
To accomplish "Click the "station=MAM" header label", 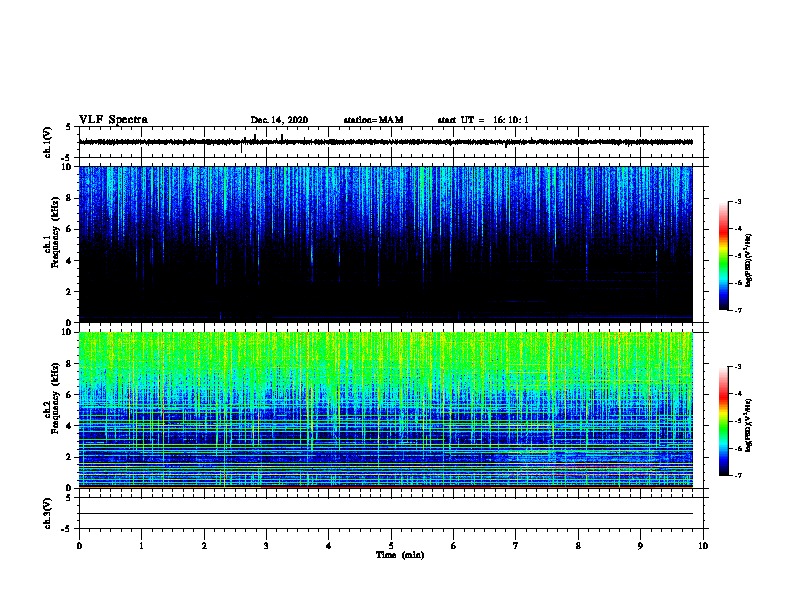I will pos(373,120).
